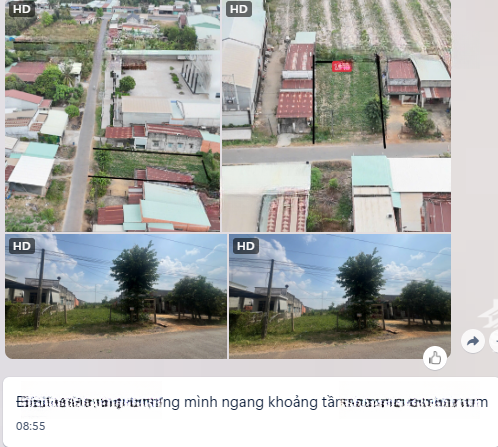Click the green plot outlined in black, top-right photo
Screen dimensions: 498x447
tap(347, 100)
